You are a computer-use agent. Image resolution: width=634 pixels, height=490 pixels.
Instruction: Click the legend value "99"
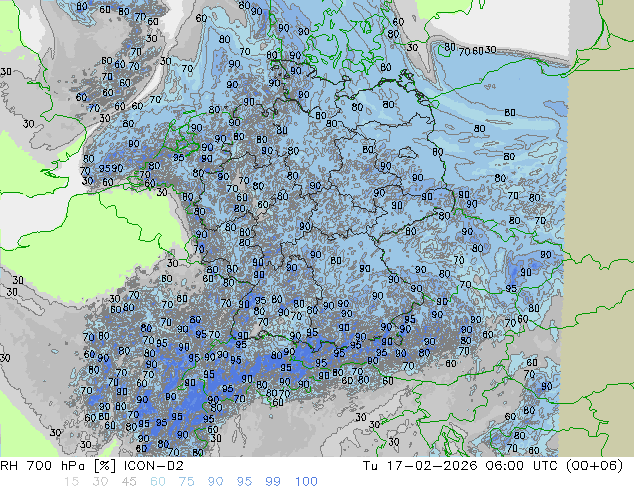(x=273, y=482)
